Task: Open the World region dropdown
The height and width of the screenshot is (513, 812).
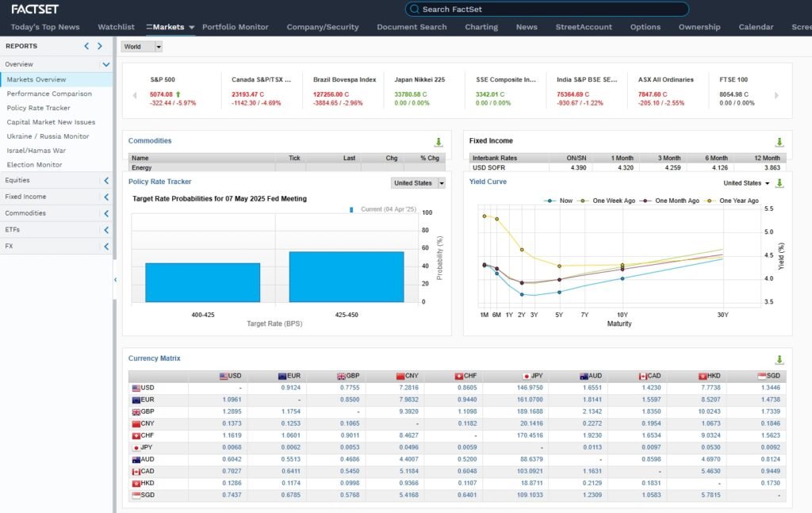Action: click(142, 47)
